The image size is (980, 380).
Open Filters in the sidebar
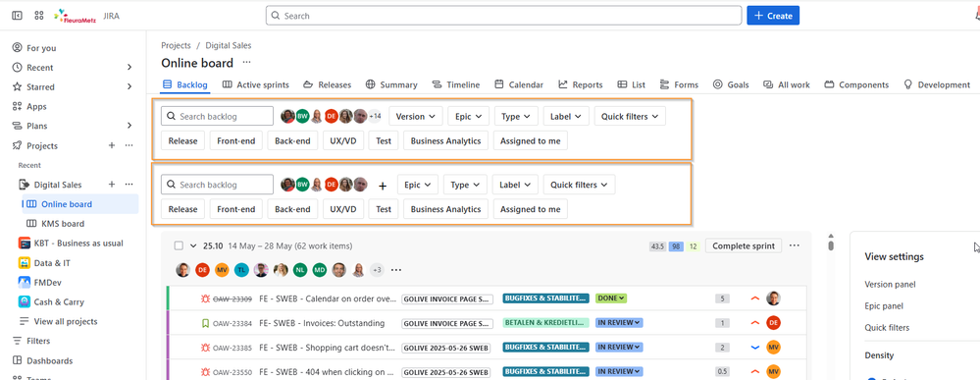click(x=38, y=341)
